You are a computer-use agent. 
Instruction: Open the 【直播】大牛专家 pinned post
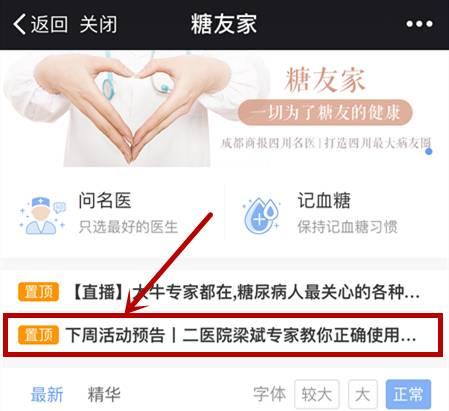pos(224,292)
